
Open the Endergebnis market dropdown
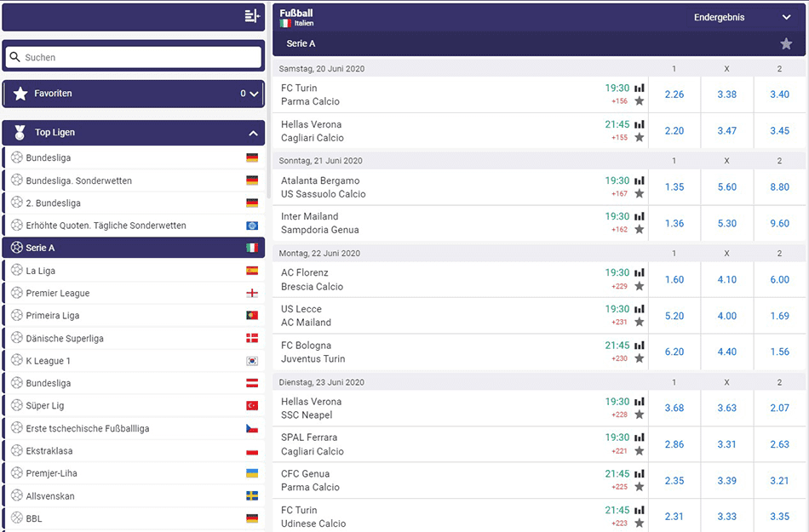[742, 17]
